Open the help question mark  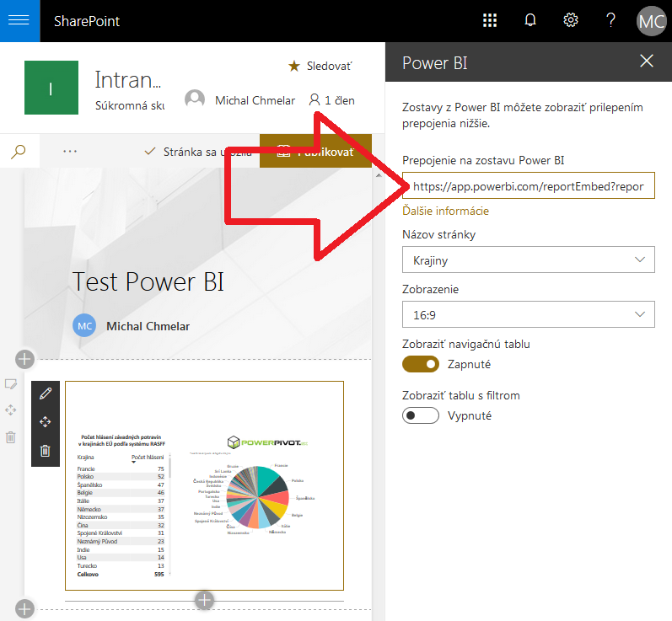pos(610,20)
